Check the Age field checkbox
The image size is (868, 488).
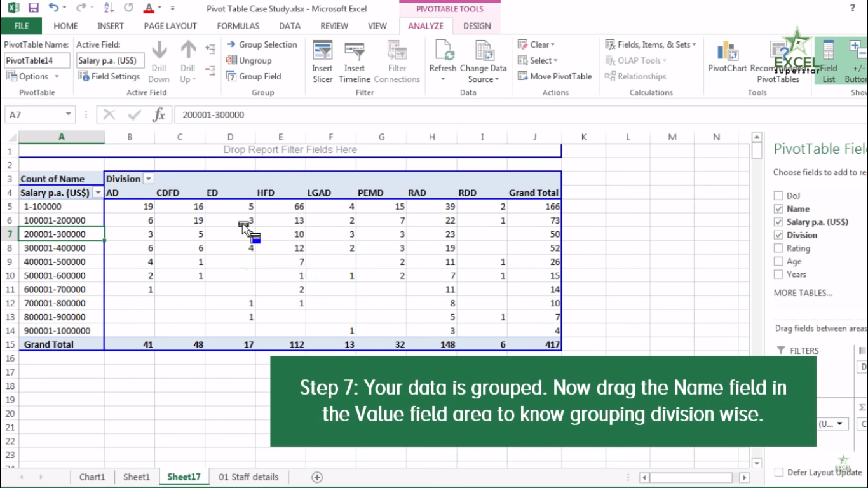[778, 261]
